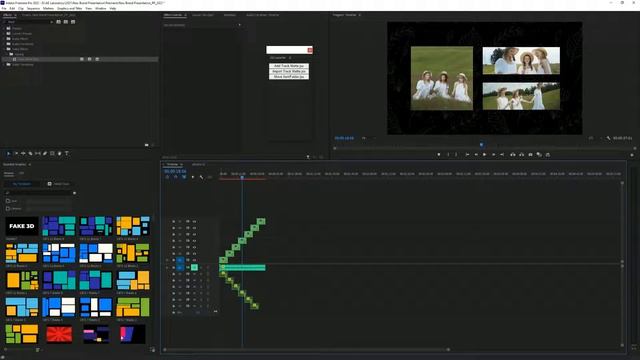Click the white script text input field
640x360 pixels.
pyautogui.click(x=287, y=50)
